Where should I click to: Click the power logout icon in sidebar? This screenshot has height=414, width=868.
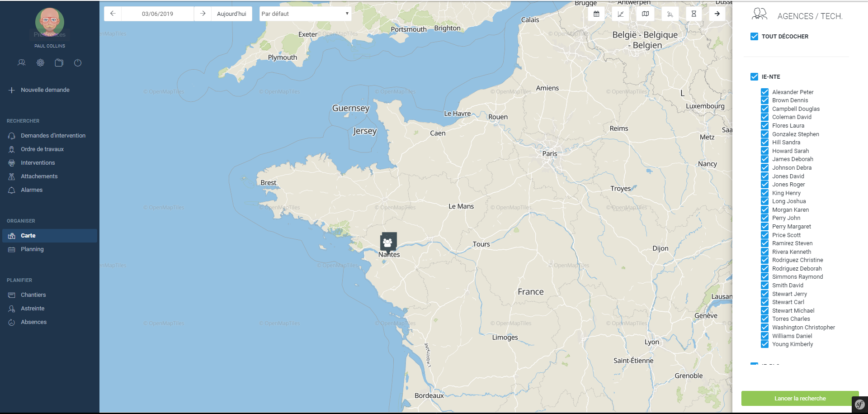(78, 63)
